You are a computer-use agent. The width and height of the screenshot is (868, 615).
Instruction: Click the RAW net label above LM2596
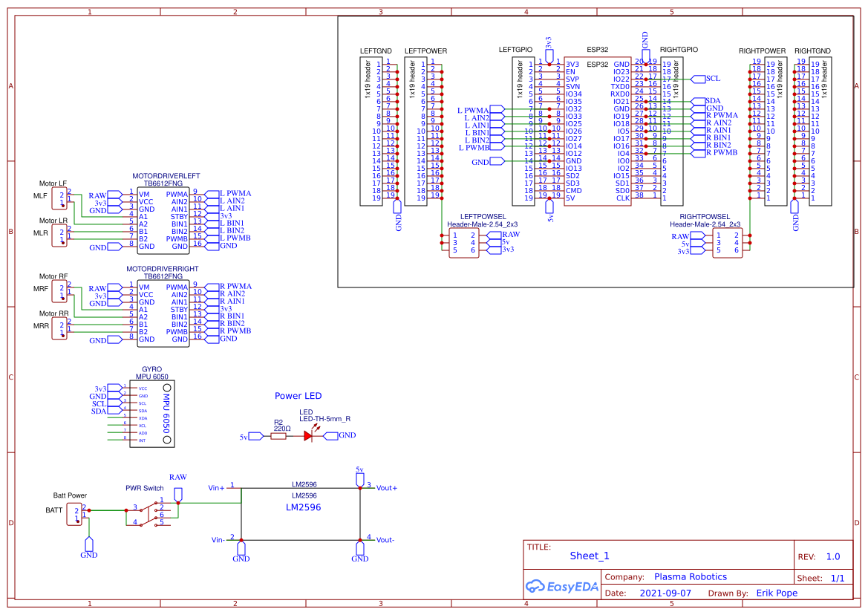coord(178,477)
